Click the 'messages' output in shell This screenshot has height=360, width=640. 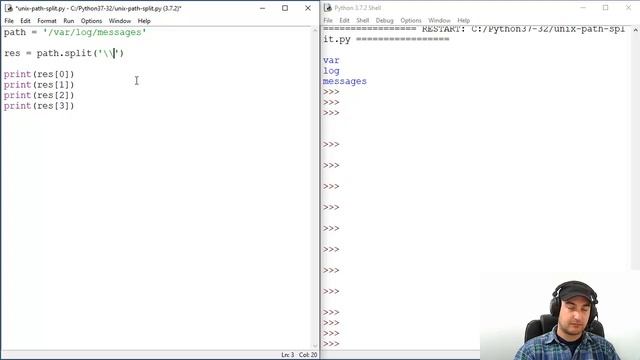tap(344, 82)
